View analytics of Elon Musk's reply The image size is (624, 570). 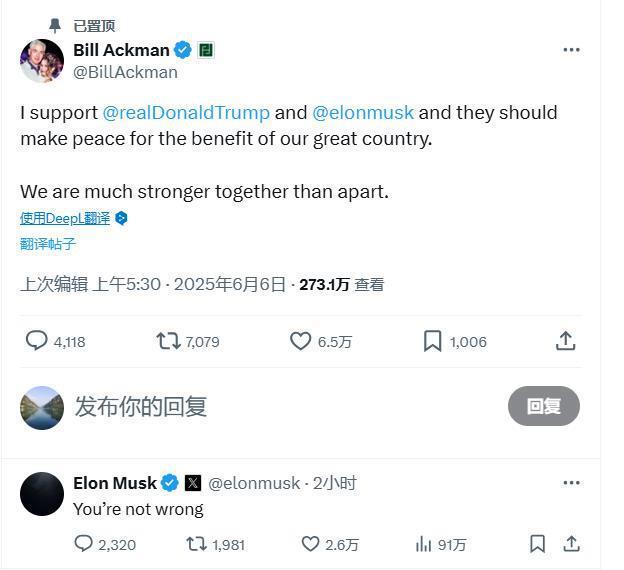pyautogui.click(x=424, y=544)
